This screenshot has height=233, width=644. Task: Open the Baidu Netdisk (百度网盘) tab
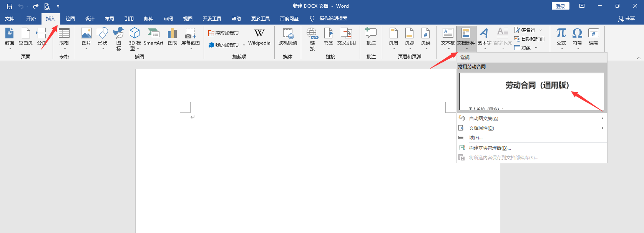point(289,18)
